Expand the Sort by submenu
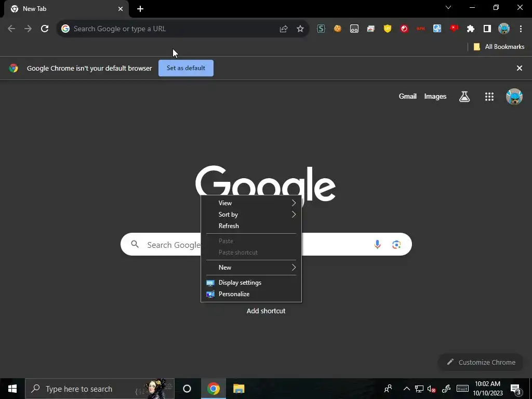This screenshot has width=532, height=399. pos(251,215)
